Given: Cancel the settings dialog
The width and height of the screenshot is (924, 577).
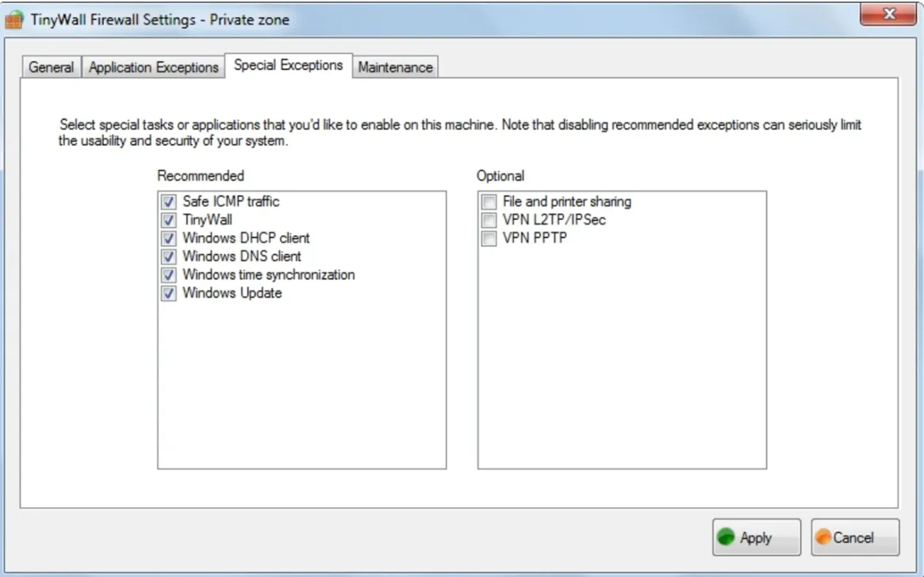Looking at the screenshot, I should pyautogui.click(x=855, y=537).
